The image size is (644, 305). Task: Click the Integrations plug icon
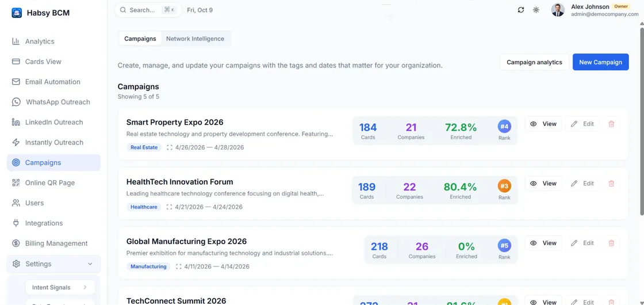pos(16,223)
